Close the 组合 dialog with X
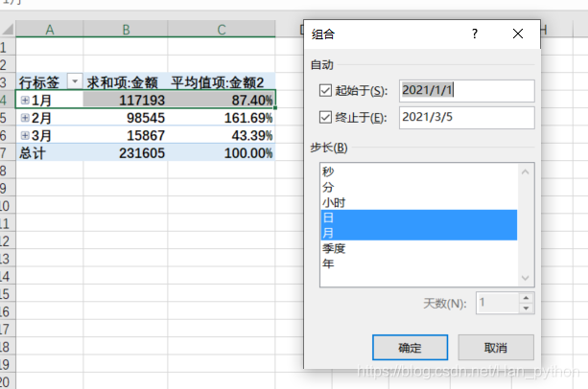 518,34
